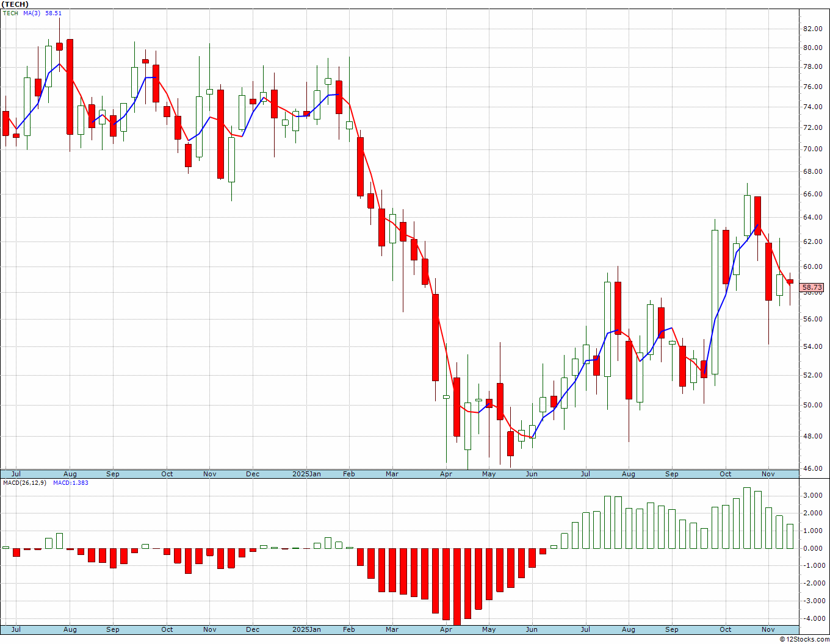Select Dec on the MACD panel time axis

(253, 629)
